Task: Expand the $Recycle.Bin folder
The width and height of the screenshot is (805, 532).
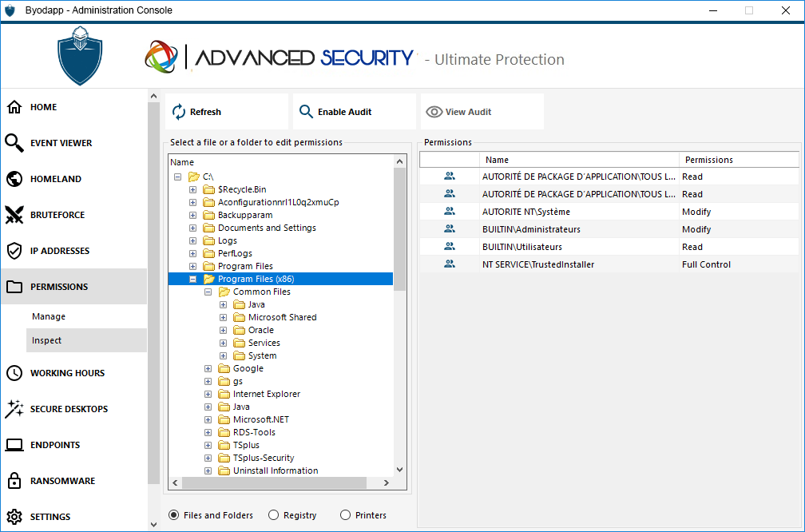Action: coord(192,189)
